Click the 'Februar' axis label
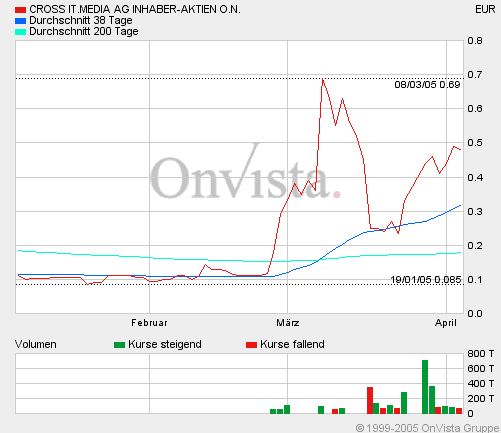The image size is (501, 433). point(149,323)
